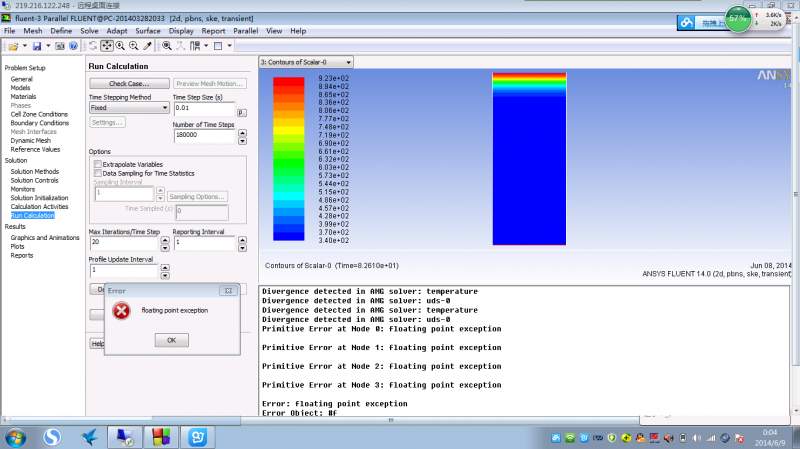Open the window layout dropdown arrow
The image size is (800, 449).
(206, 46)
